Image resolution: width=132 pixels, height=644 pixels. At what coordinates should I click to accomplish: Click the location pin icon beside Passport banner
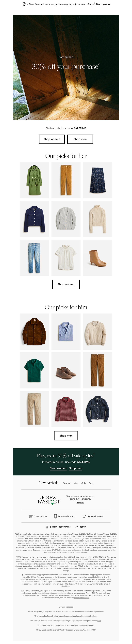point(24,4)
